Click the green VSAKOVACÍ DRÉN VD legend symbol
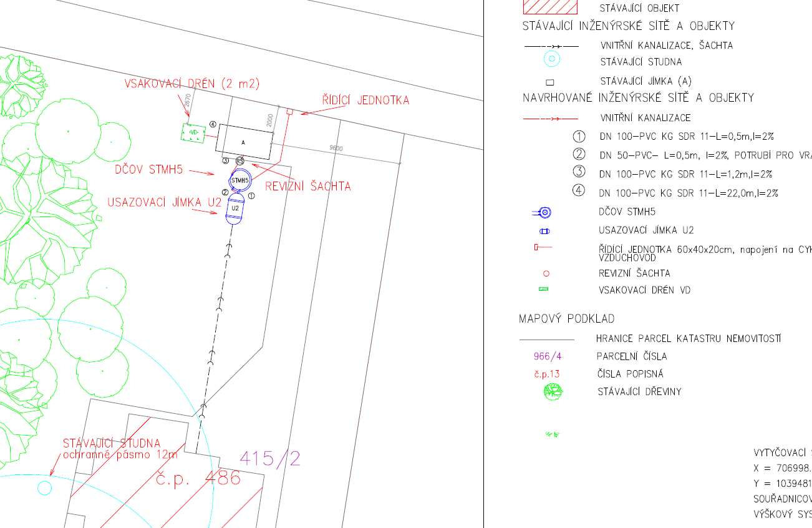Viewport: 812px width, 528px height. [543, 289]
